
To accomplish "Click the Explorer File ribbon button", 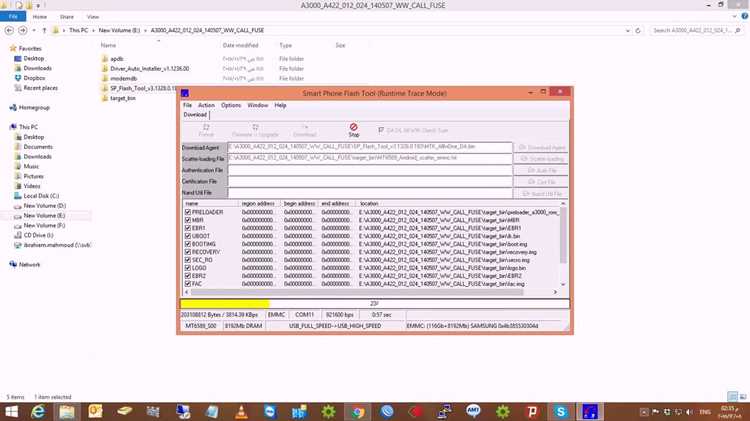I will pos(13,17).
